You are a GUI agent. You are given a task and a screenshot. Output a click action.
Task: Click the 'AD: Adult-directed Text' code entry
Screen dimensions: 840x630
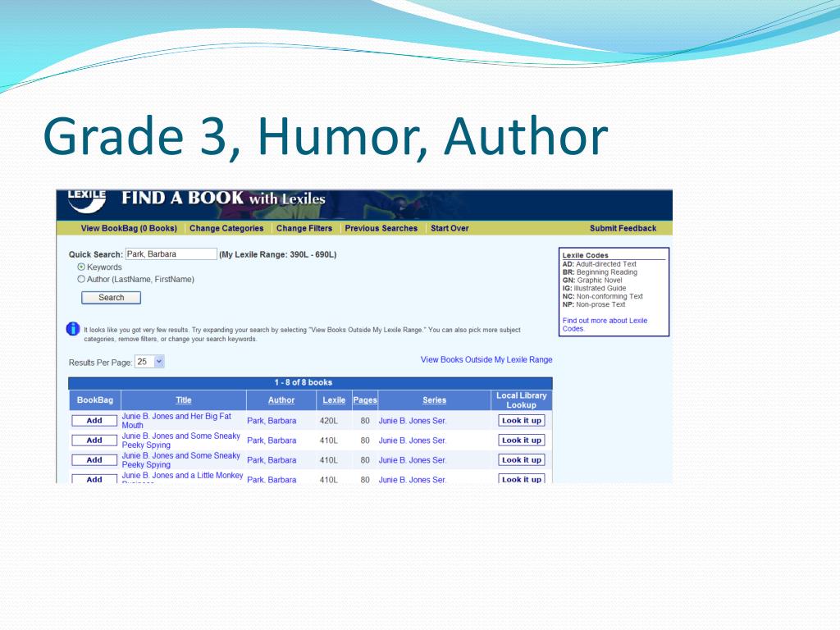pyautogui.click(x=599, y=264)
